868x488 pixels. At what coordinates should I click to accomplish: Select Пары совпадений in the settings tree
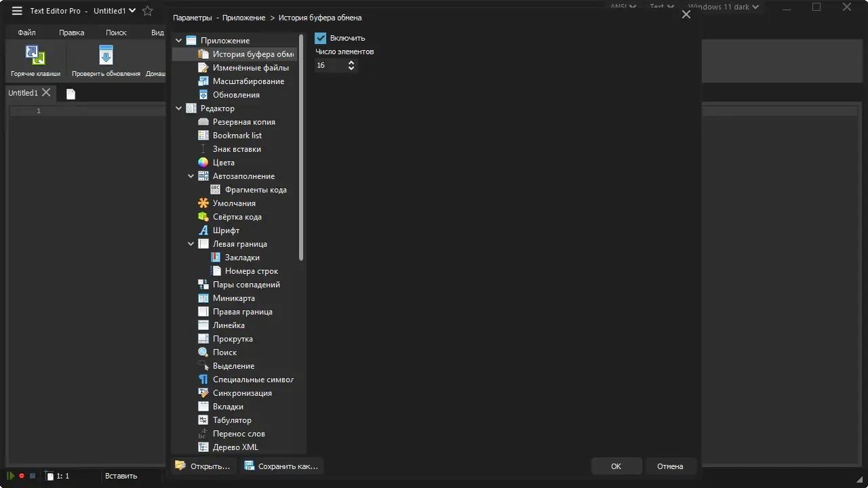point(246,285)
